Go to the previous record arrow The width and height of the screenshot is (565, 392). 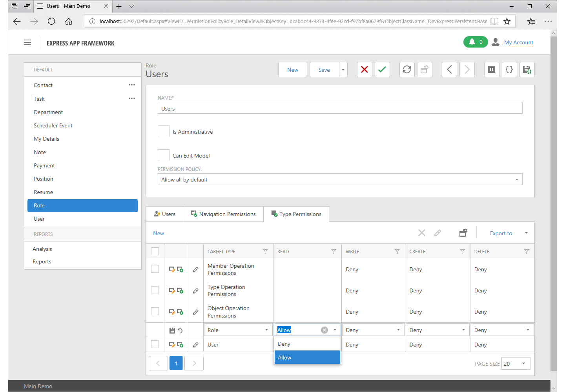pos(449,70)
